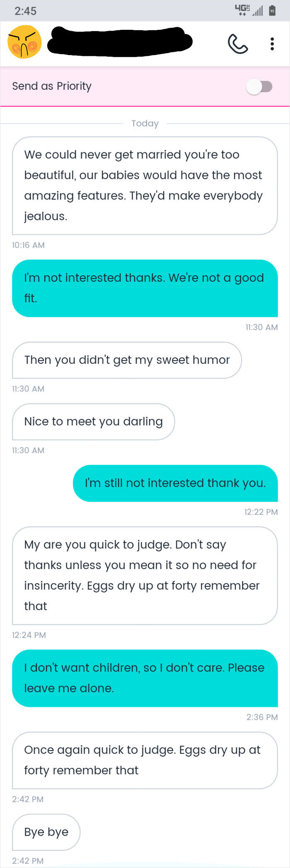Open the three-dot overflow menu

(x=272, y=43)
